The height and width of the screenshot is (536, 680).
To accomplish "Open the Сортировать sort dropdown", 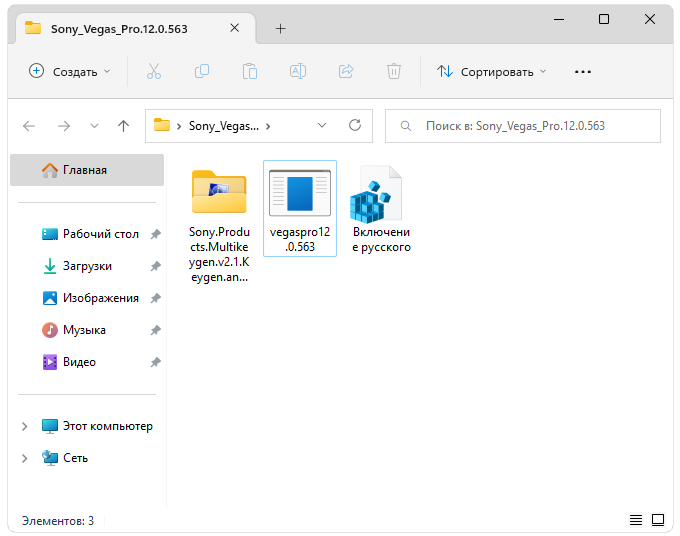I will coord(493,71).
